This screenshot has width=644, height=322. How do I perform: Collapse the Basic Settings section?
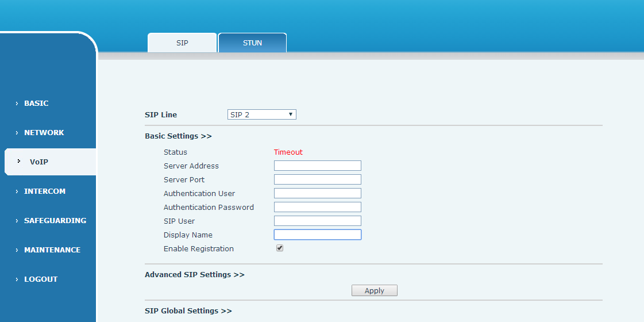(178, 136)
